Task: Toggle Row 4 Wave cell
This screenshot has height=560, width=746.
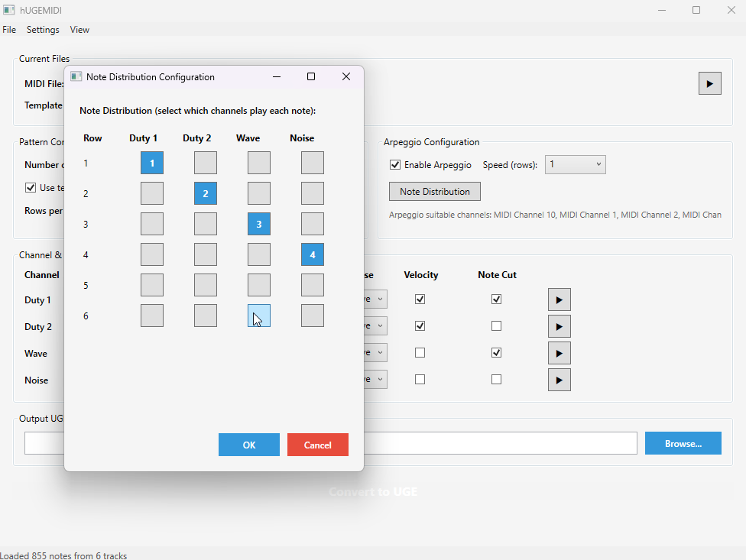Action: (259, 255)
